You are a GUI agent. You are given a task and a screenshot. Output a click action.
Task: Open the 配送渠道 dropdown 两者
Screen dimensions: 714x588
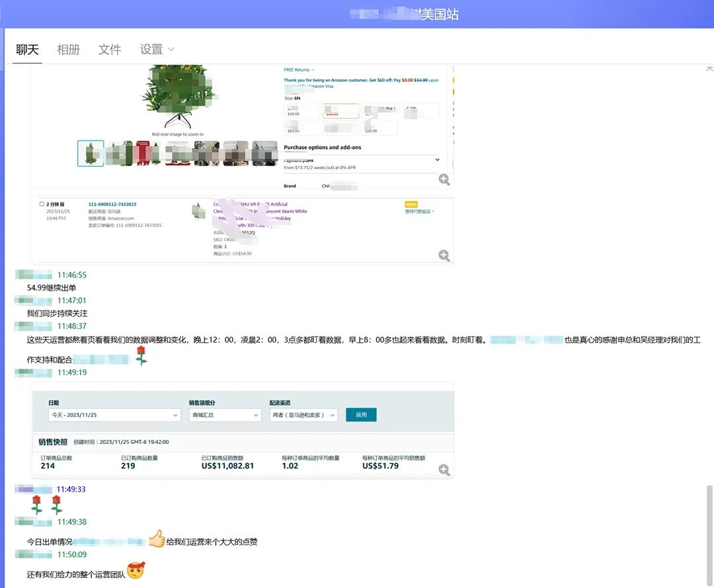303,415
